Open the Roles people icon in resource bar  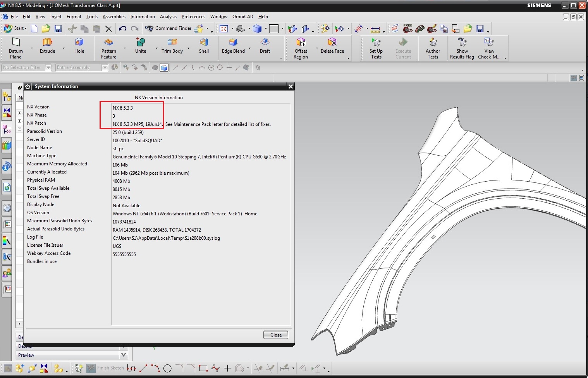(7, 273)
